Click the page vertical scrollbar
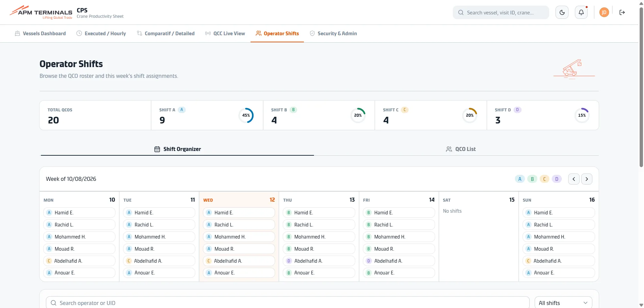644x308 pixels. coord(641,87)
